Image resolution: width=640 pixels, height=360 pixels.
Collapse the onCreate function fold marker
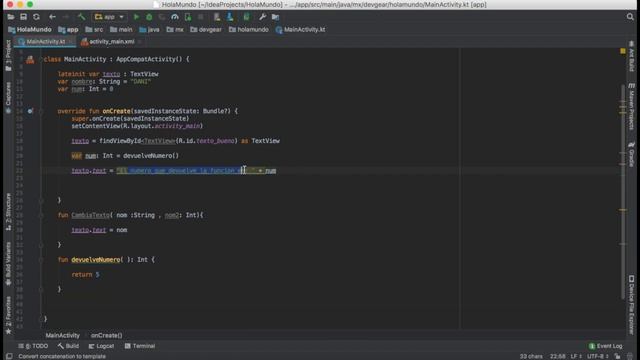point(41,111)
